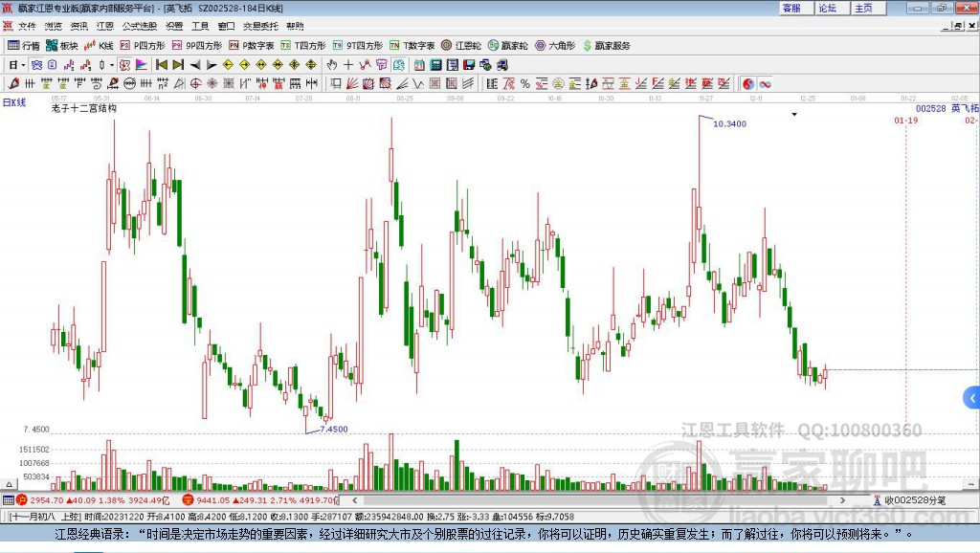Jump to last bar icon
Viewport: 980px width, 553px height.
pyautogui.click(x=178, y=65)
